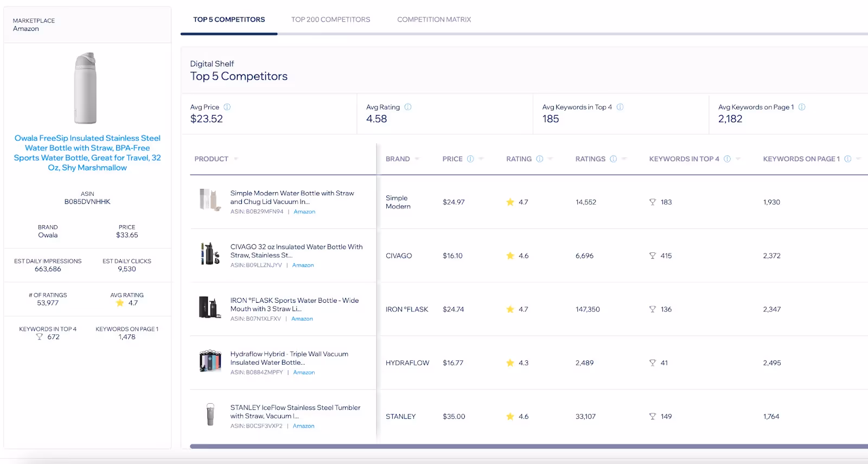
Task: Click the Est Daily Impressions value 663,686
Action: coord(48,269)
